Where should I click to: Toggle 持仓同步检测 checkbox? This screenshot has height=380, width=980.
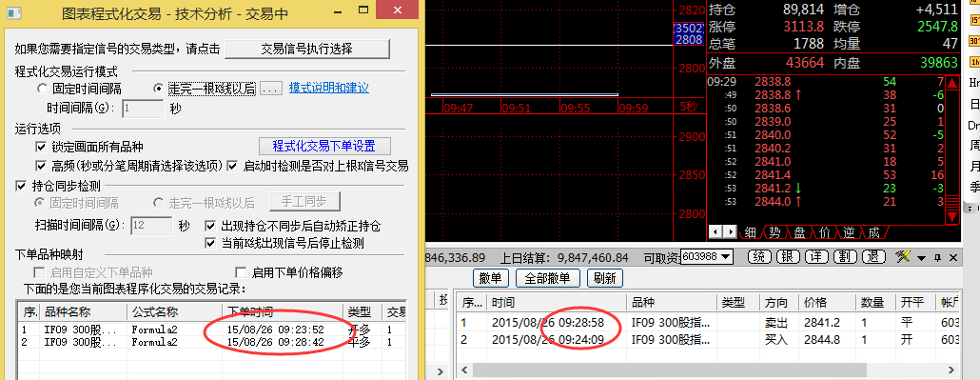tap(20, 186)
